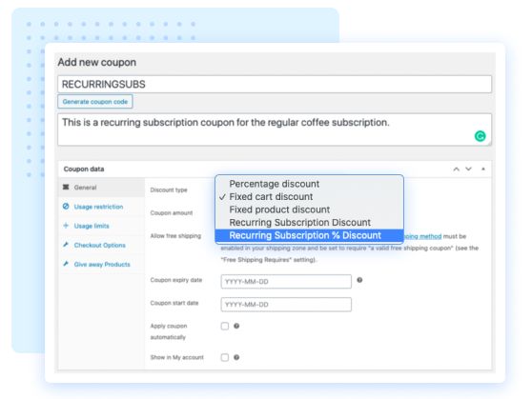Click the Coupon expiry date field
Image resolution: width=532 pixels, height=399 pixels.
[x=286, y=281]
